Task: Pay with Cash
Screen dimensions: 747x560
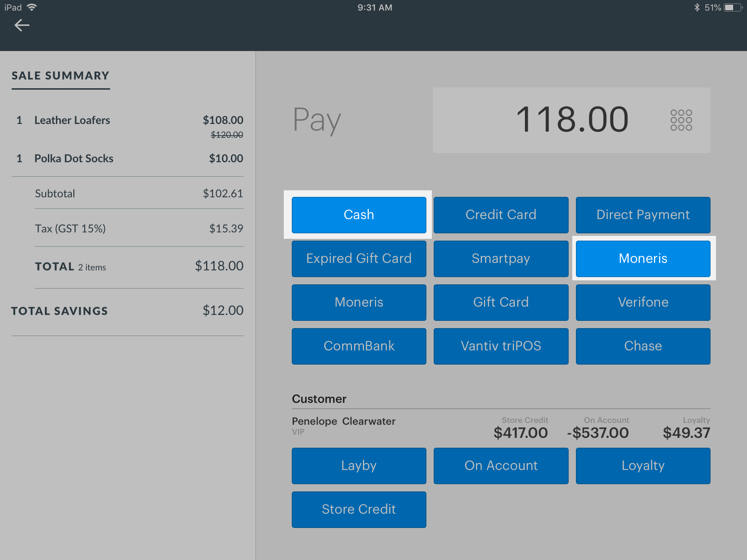Action: [x=359, y=215]
